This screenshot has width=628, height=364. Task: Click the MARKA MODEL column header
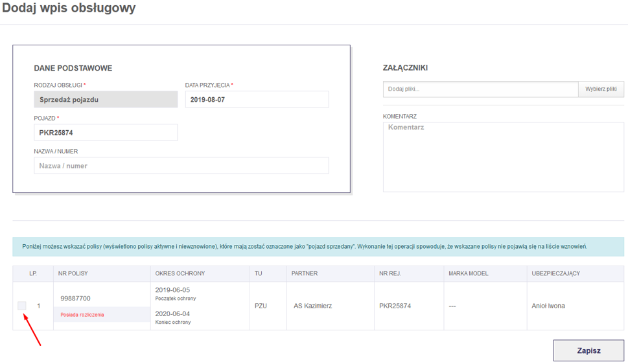[x=468, y=273]
